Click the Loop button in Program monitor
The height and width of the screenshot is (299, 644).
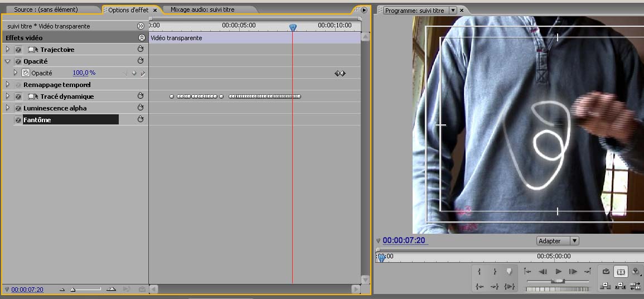(x=606, y=272)
